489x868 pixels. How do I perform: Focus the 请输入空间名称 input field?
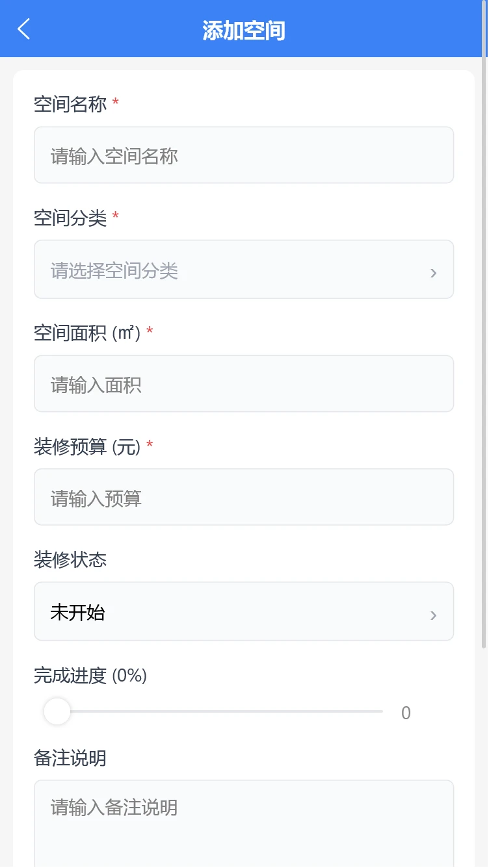pos(244,155)
